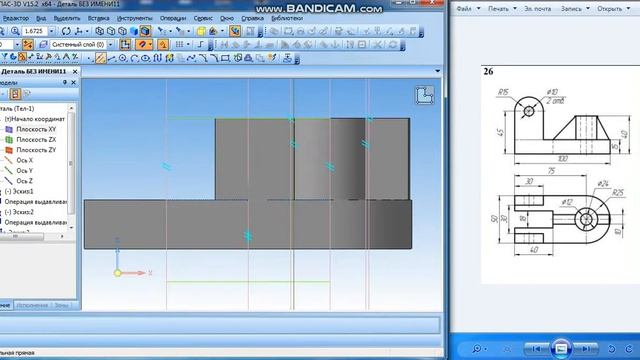Click (т)Начало координат tree item
The image size is (640, 360).
pyautogui.click(x=35, y=119)
